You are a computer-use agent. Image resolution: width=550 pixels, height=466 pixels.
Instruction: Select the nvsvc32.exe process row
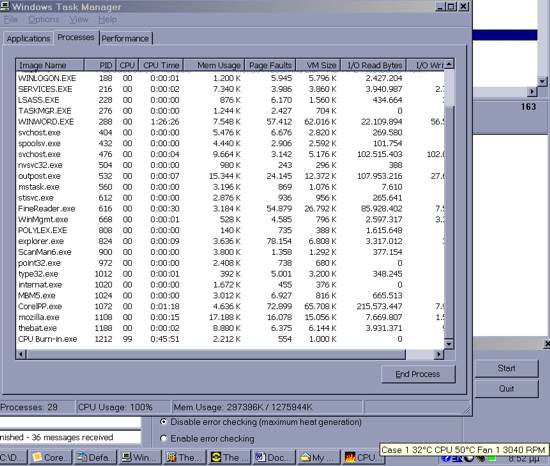(x=230, y=165)
